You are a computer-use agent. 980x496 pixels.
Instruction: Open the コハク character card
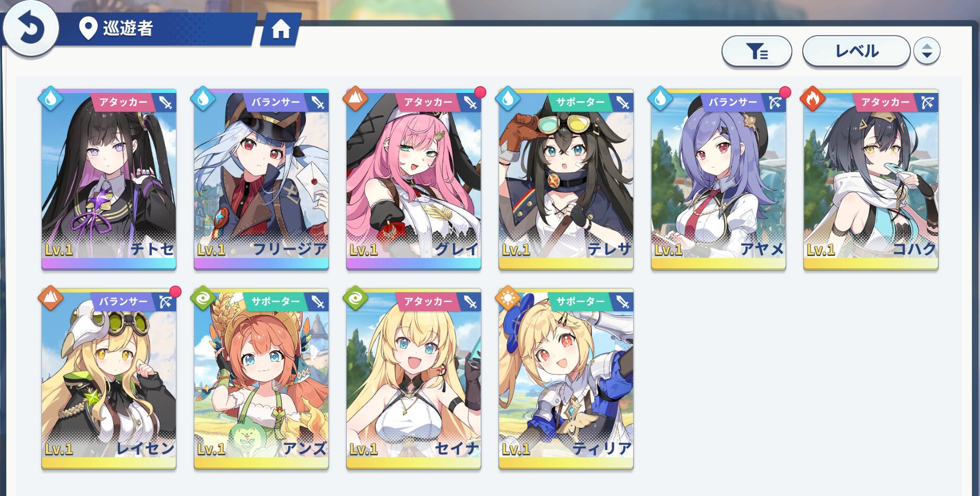tap(871, 179)
